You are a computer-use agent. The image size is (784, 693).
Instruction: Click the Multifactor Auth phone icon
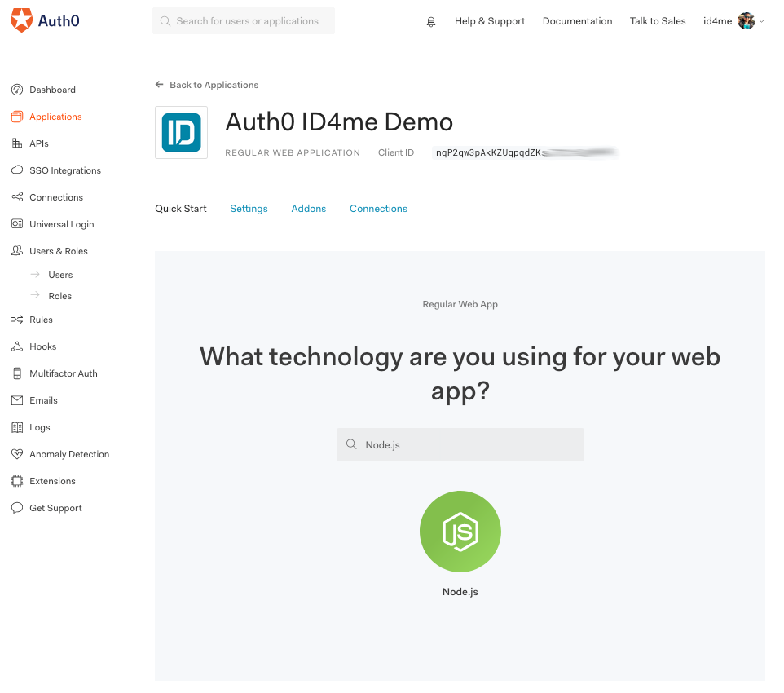click(x=17, y=373)
